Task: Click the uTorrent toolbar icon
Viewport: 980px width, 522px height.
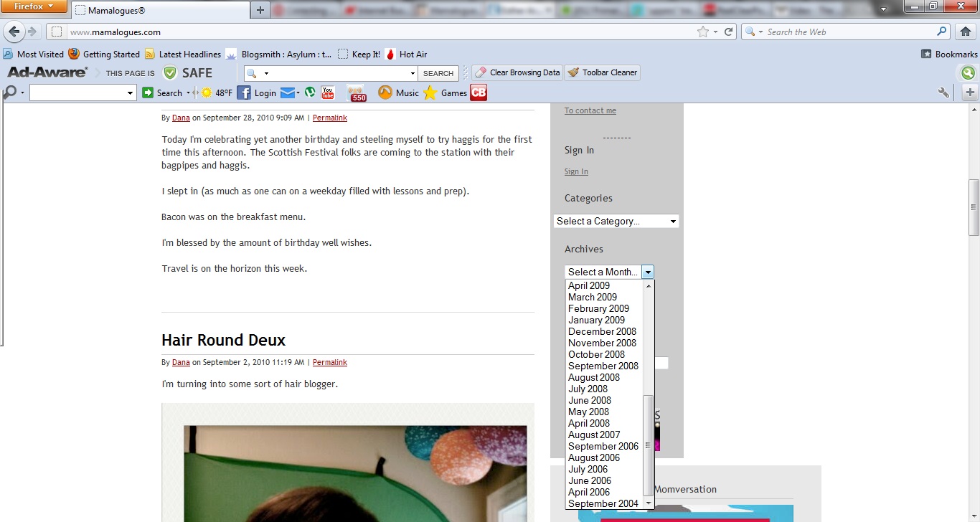Action: pos(310,92)
